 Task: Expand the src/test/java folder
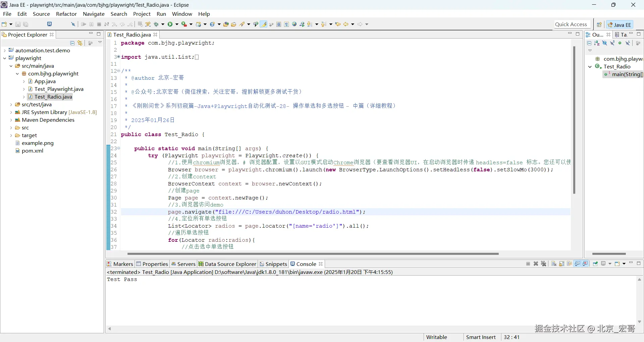click(11, 105)
